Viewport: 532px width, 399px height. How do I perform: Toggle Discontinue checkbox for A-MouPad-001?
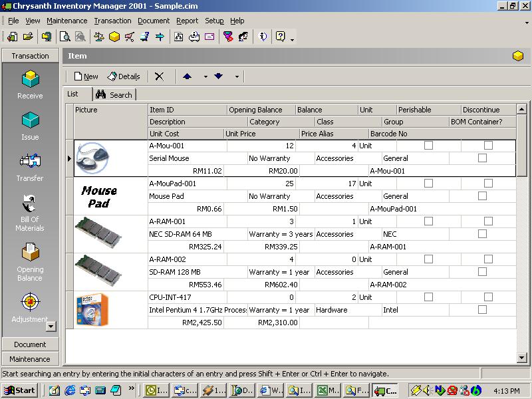click(488, 183)
